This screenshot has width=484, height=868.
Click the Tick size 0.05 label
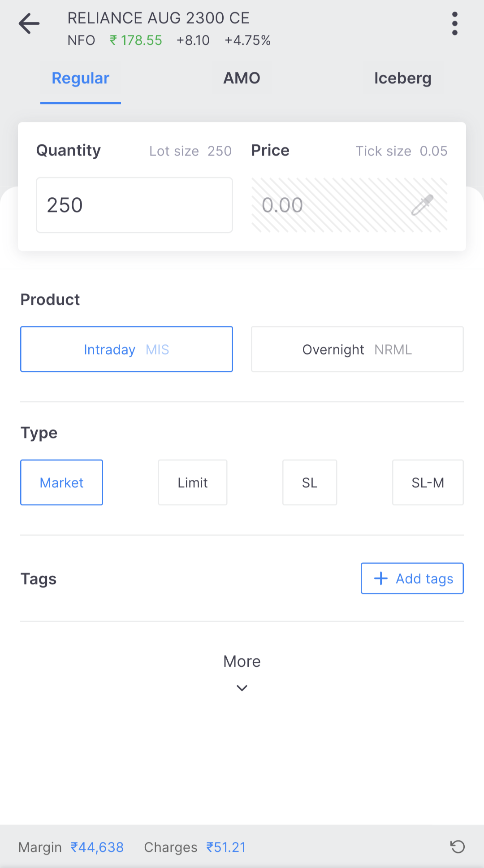(402, 151)
